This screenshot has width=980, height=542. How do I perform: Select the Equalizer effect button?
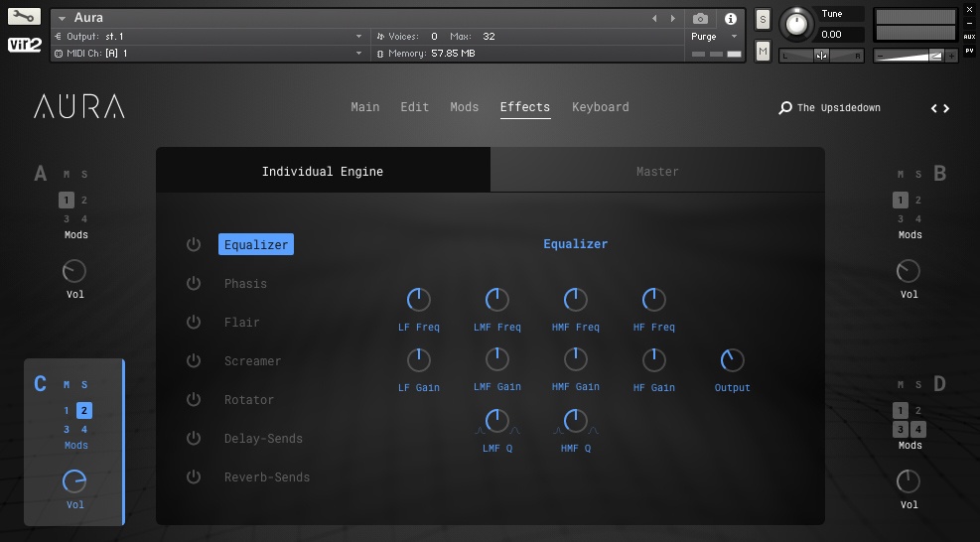click(256, 244)
